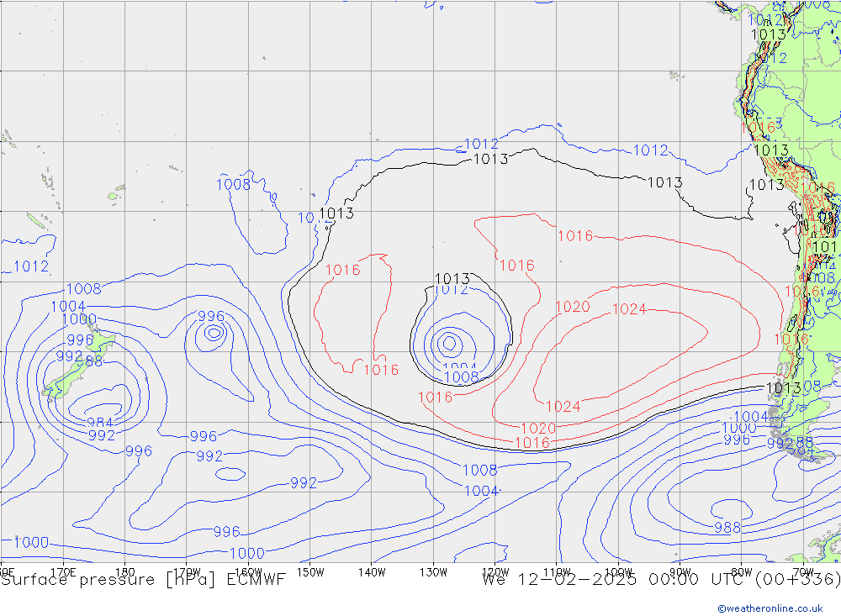Click the red 1024 label right of 1020
The height and width of the screenshot is (616, 841).
point(629,309)
